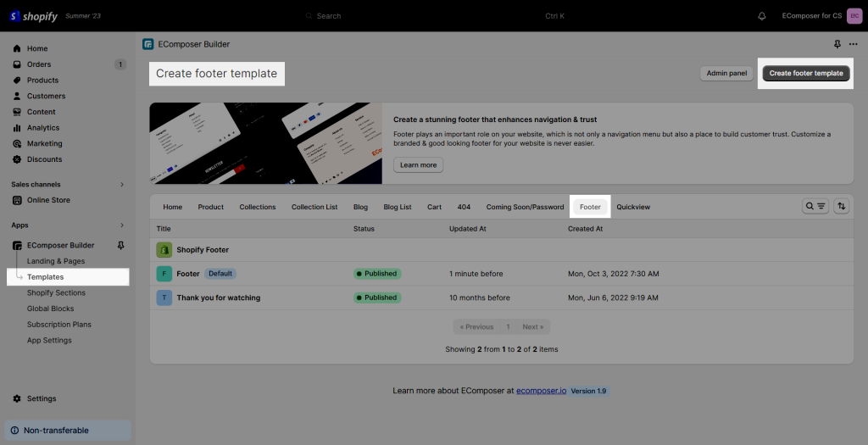The width and height of the screenshot is (868, 445).
Task: Click the Products tag icon
Action: pyautogui.click(x=17, y=81)
